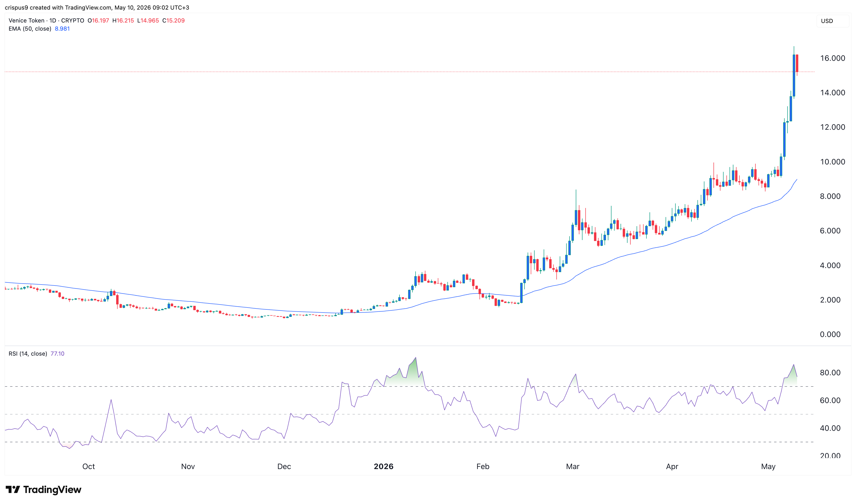The height and width of the screenshot is (504, 856).
Task: Click the TradingView logo at the bottom
Action: tap(44, 489)
